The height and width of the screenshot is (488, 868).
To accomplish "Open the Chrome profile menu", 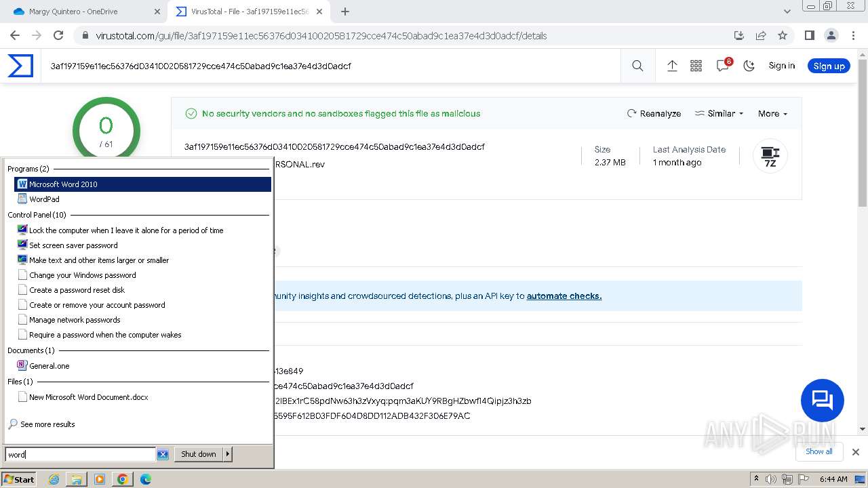I will (x=831, y=35).
